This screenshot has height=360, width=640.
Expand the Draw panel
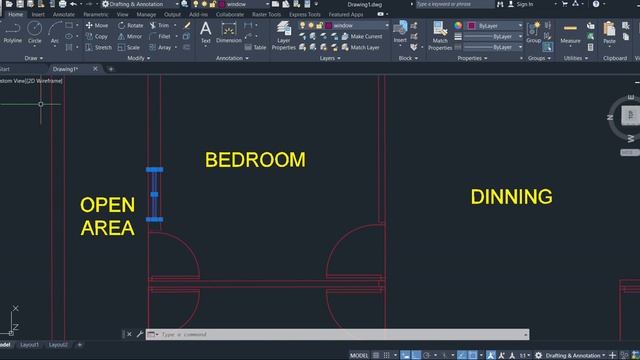coord(33,58)
